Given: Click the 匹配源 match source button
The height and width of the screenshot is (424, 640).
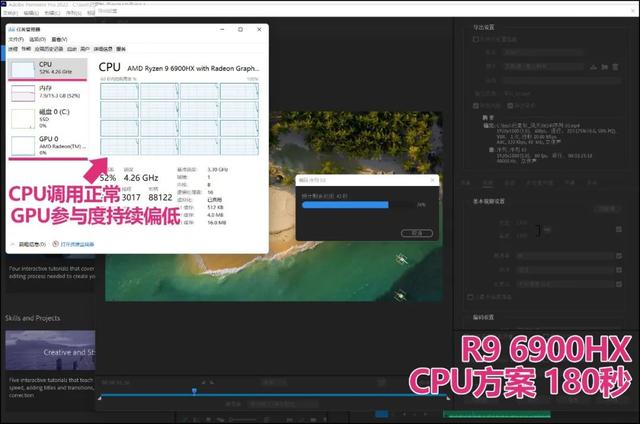Looking at the screenshot, I should (x=607, y=209).
